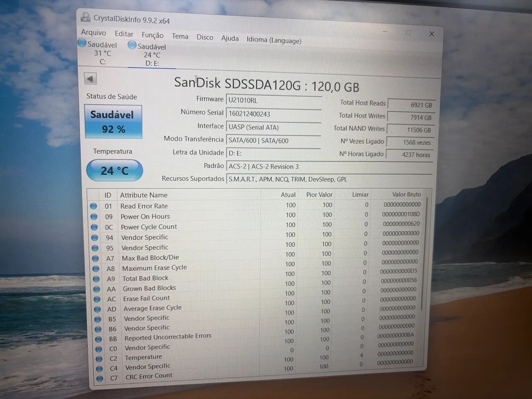Image resolution: width=532 pixels, height=399 pixels.
Task: Open the Editar menu
Action: click(124, 34)
